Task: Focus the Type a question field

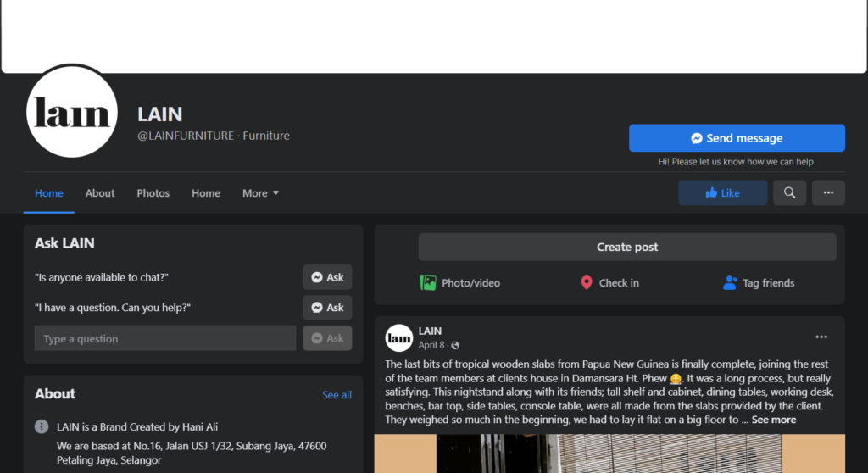Action: click(x=165, y=338)
